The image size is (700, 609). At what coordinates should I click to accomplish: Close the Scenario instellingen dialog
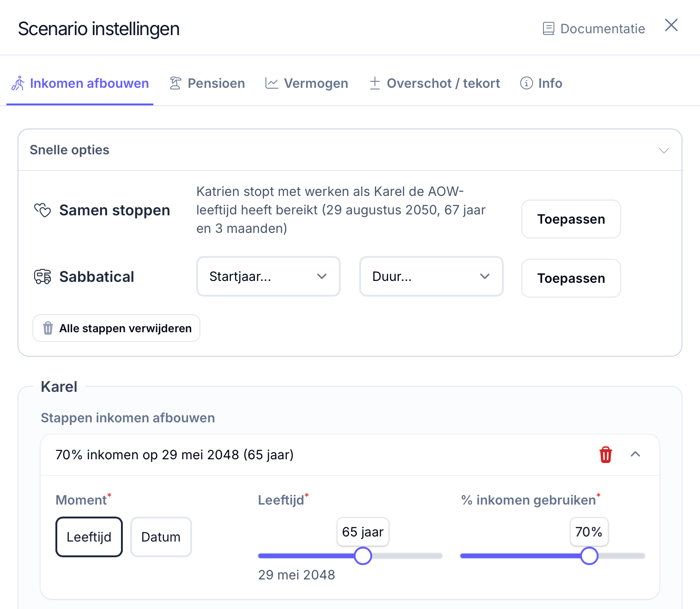point(671,25)
